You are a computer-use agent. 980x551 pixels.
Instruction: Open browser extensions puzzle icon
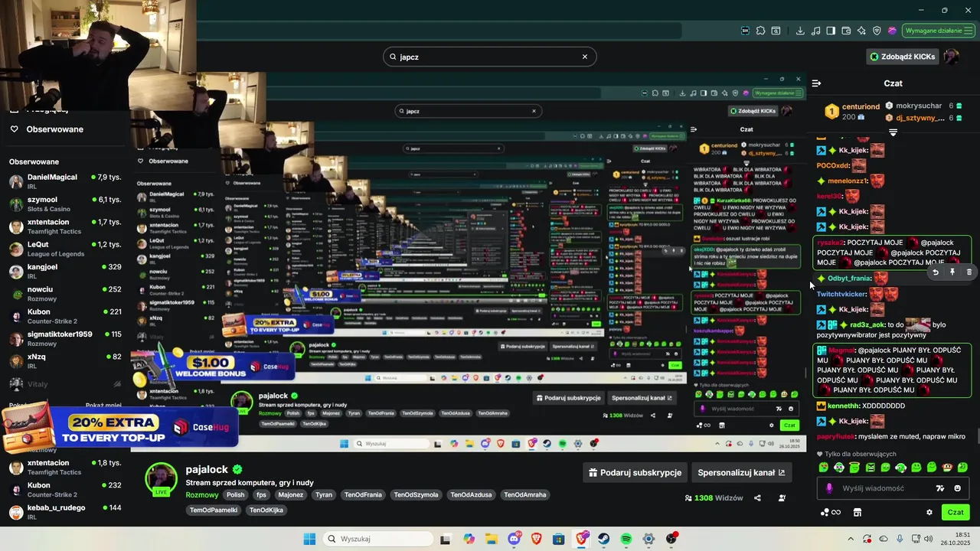761,31
